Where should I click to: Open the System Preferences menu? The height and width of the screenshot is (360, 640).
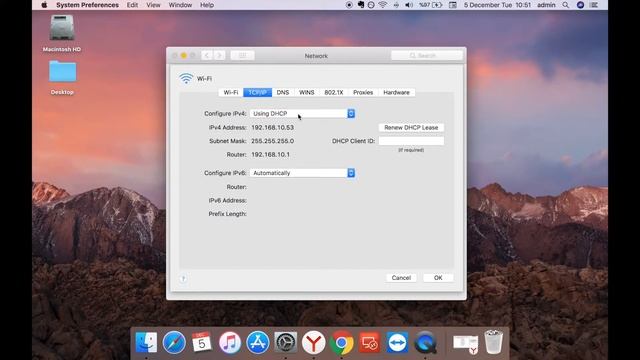pos(87,5)
